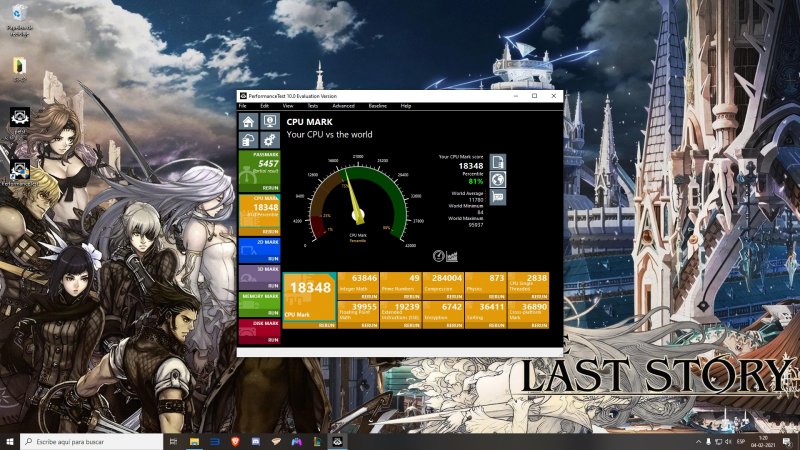Image resolution: width=800 pixels, height=450 pixels.
Task: Rerun the Sorting test
Action: click(x=496, y=325)
